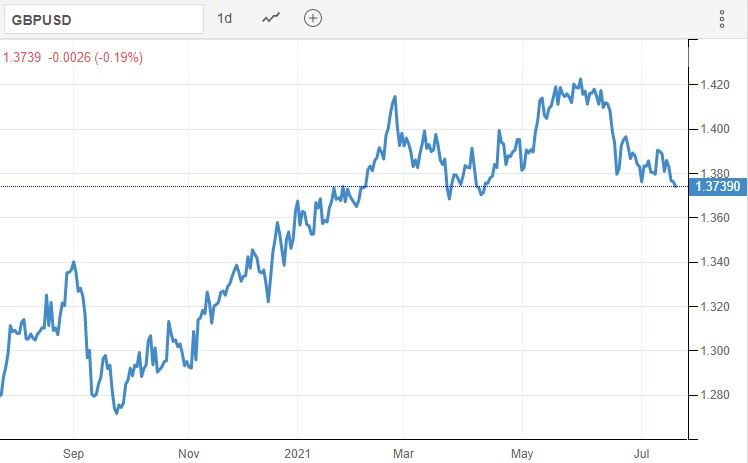Viewport: 748px width, 463px height.
Task: Click the 1.400 price axis label
Action: pyautogui.click(x=715, y=129)
